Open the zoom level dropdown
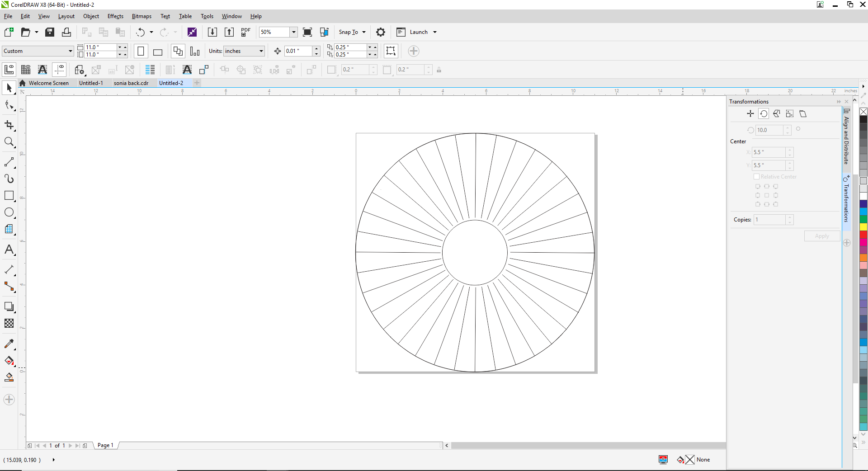This screenshot has height=471, width=868. click(293, 32)
